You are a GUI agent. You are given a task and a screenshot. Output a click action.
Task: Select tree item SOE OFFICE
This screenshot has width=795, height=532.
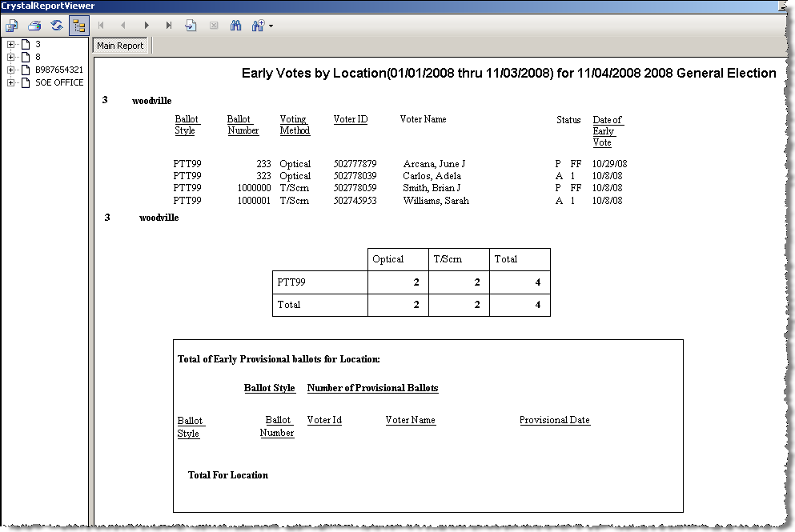click(59, 82)
